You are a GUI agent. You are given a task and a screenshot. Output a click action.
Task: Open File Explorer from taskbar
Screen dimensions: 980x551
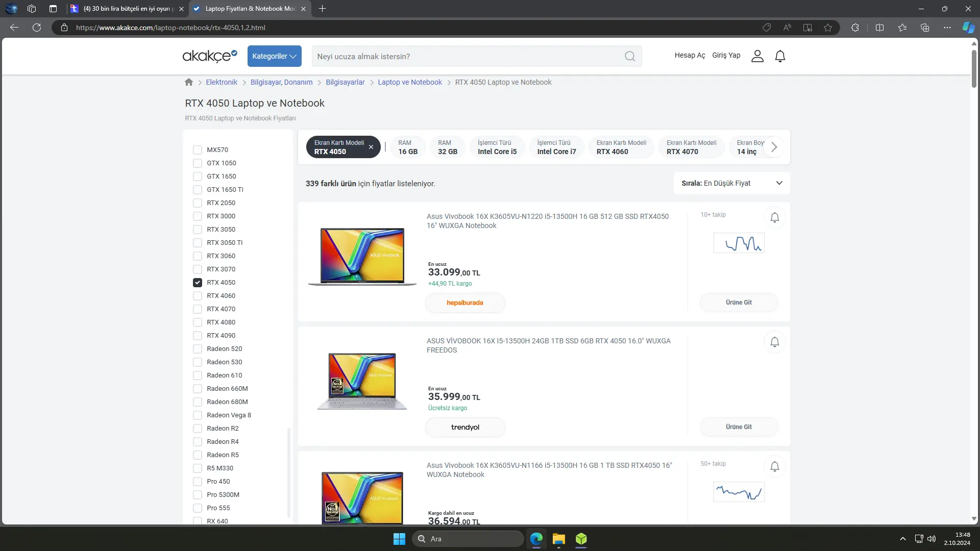pyautogui.click(x=559, y=539)
